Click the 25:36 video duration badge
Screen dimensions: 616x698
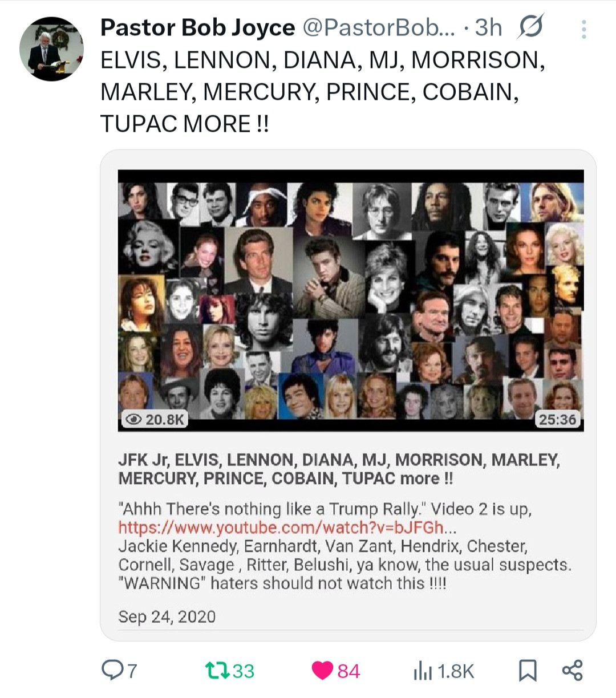tap(557, 419)
